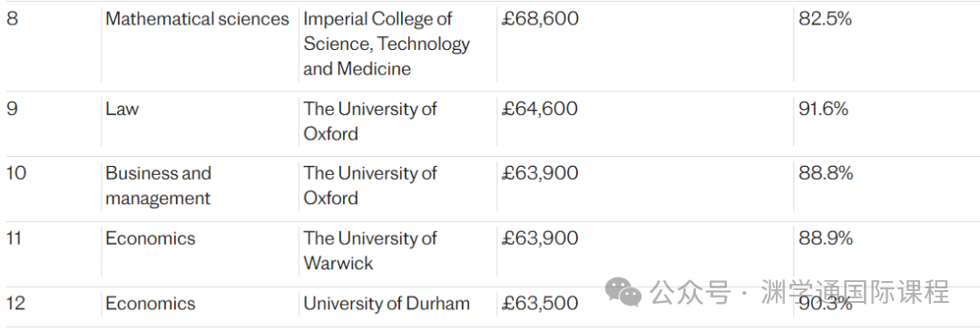Select the £68,600 salary cell
Viewport: 980px width, 331px height.
click(x=540, y=19)
